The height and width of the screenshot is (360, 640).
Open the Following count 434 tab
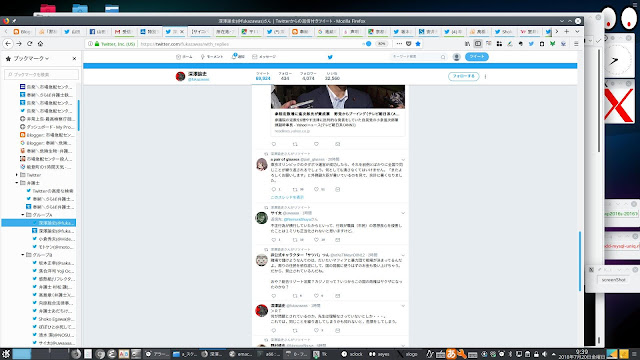285,76
